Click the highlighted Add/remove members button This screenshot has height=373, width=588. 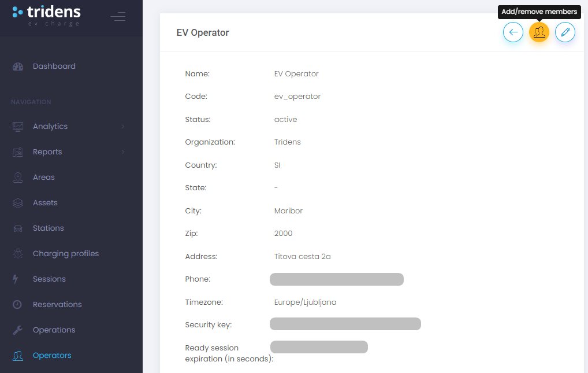tap(539, 32)
